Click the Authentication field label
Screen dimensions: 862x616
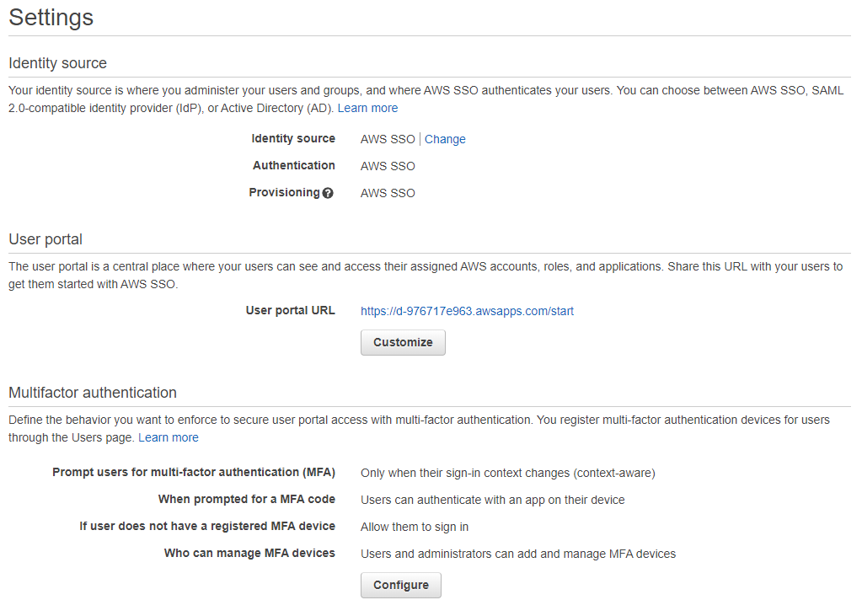(293, 165)
